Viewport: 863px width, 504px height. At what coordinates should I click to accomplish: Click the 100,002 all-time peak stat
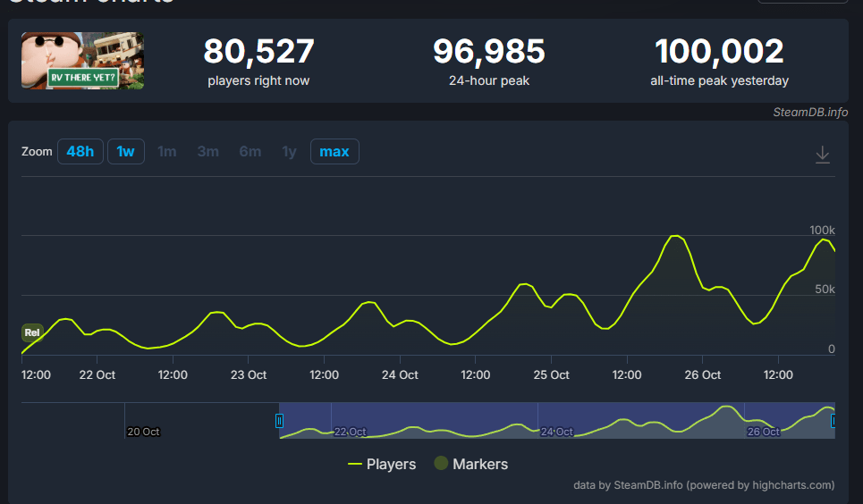point(719,52)
